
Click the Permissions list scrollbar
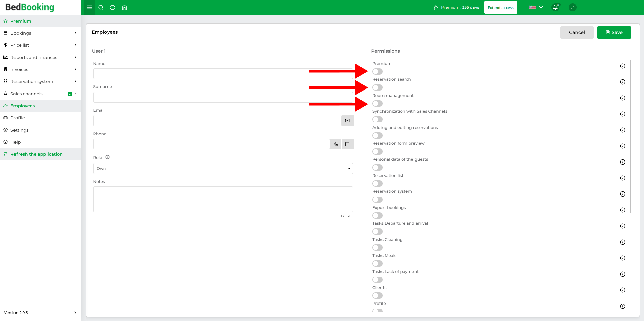point(630,136)
